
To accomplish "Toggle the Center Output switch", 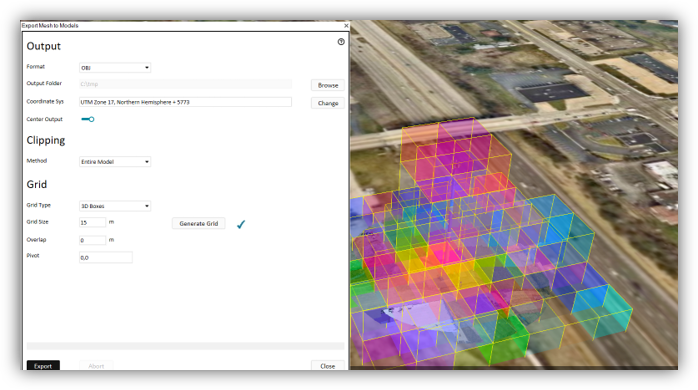I will tap(88, 119).
